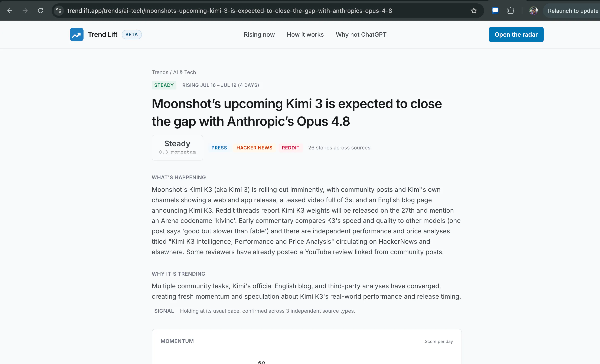Open the Rising now menu item

(259, 34)
